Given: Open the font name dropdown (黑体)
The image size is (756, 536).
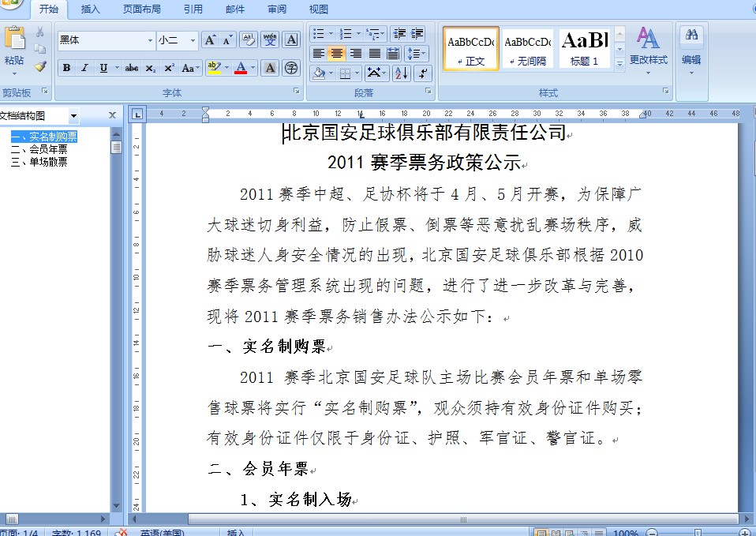Looking at the screenshot, I should click(151, 40).
